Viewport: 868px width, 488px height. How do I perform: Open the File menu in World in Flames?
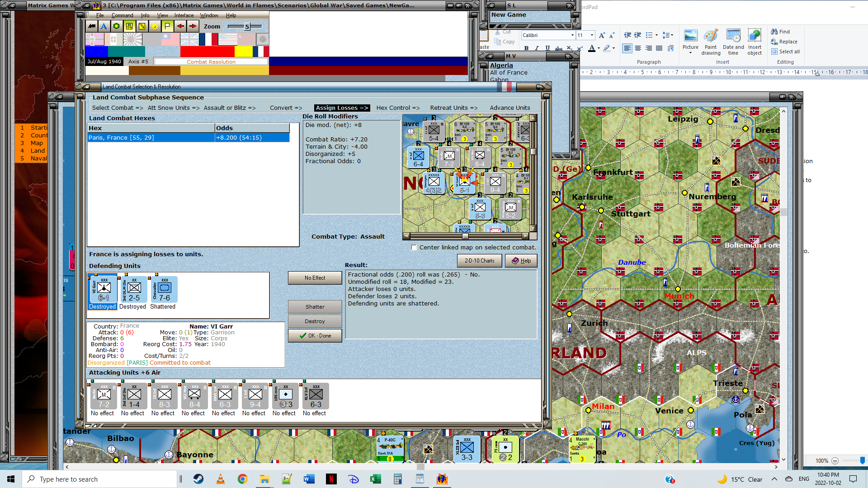tap(100, 15)
